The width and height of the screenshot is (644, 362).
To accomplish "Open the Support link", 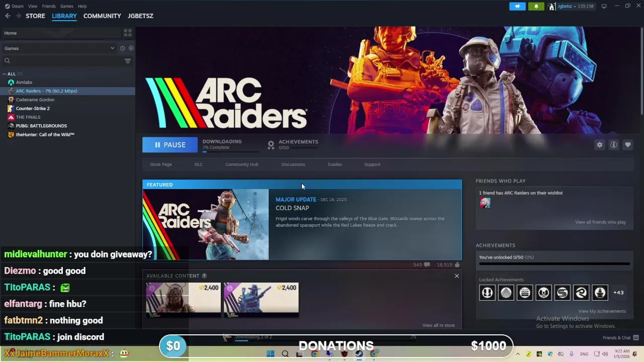I will [x=372, y=164].
